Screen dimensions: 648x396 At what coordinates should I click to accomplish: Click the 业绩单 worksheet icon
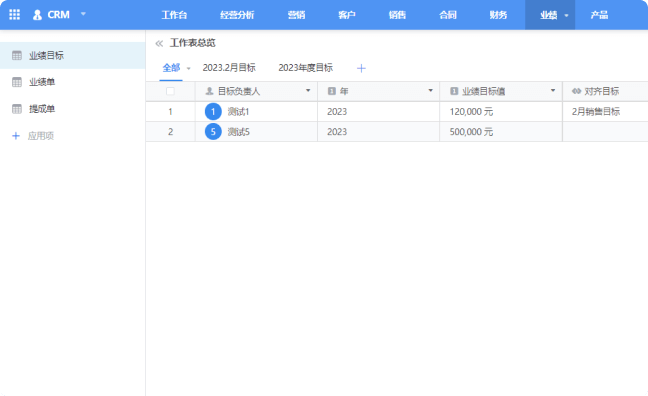pos(17,82)
